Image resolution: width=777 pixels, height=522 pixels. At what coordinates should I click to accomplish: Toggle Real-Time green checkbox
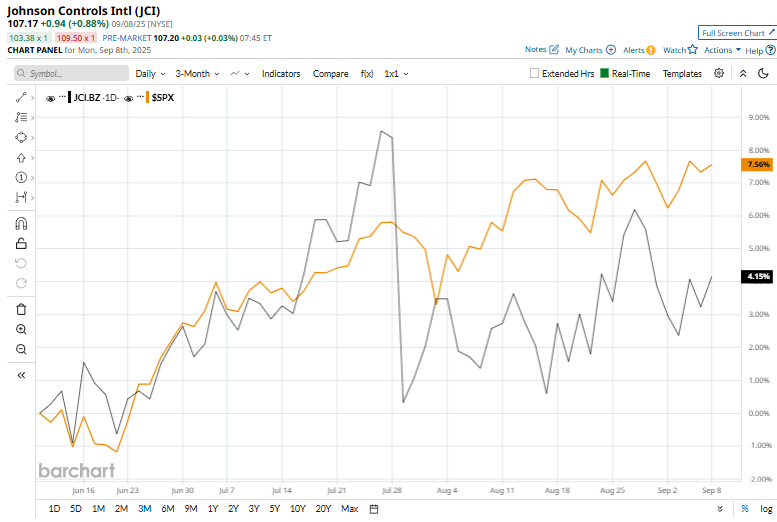pyautogui.click(x=604, y=73)
